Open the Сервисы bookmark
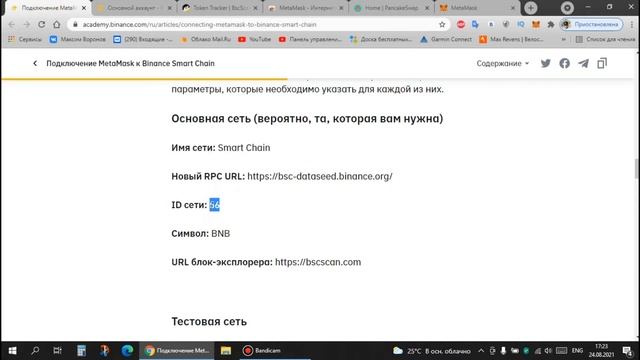Screen dimensions: 640x360 click(25, 39)
